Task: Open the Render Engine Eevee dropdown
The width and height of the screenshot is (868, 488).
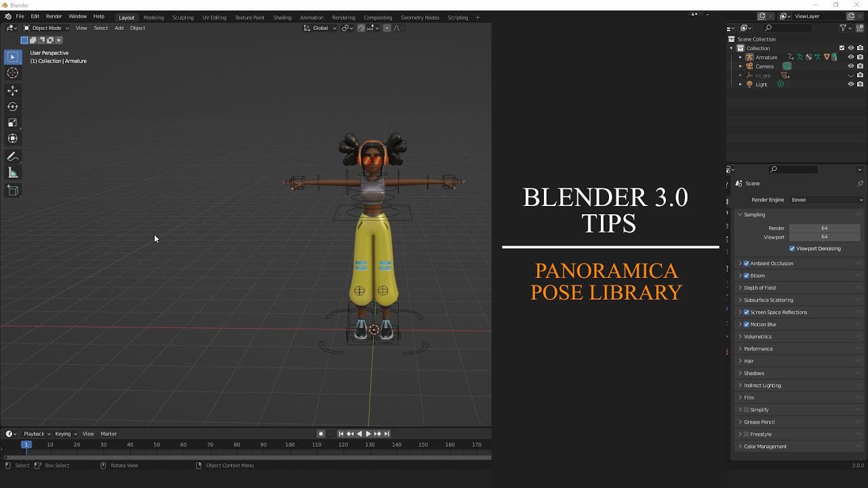Action: tap(827, 200)
